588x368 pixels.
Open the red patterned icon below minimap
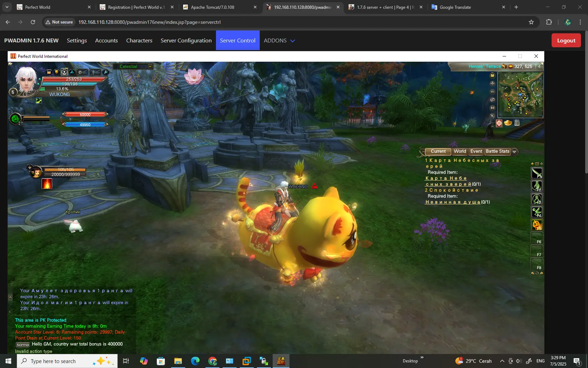click(x=499, y=123)
